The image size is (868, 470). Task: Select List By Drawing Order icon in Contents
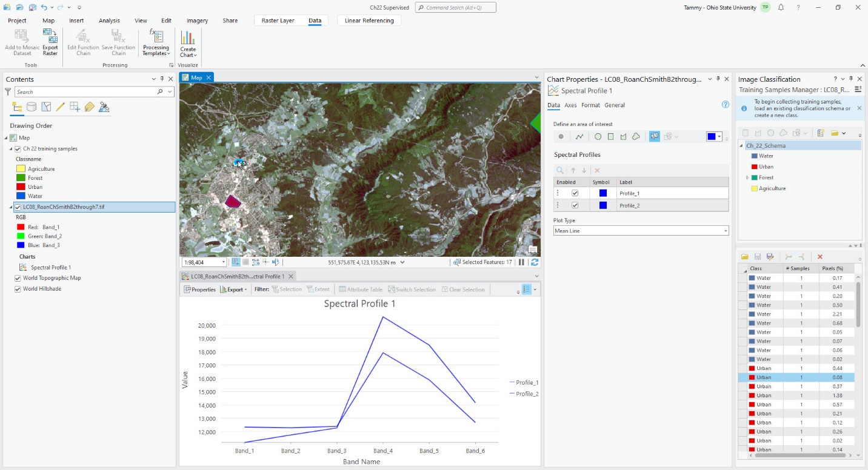17,107
